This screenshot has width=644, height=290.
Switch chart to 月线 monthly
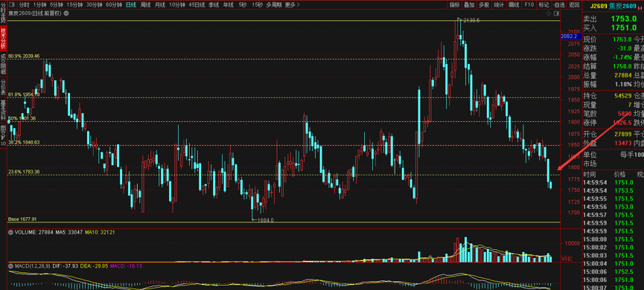pyautogui.click(x=160, y=5)
